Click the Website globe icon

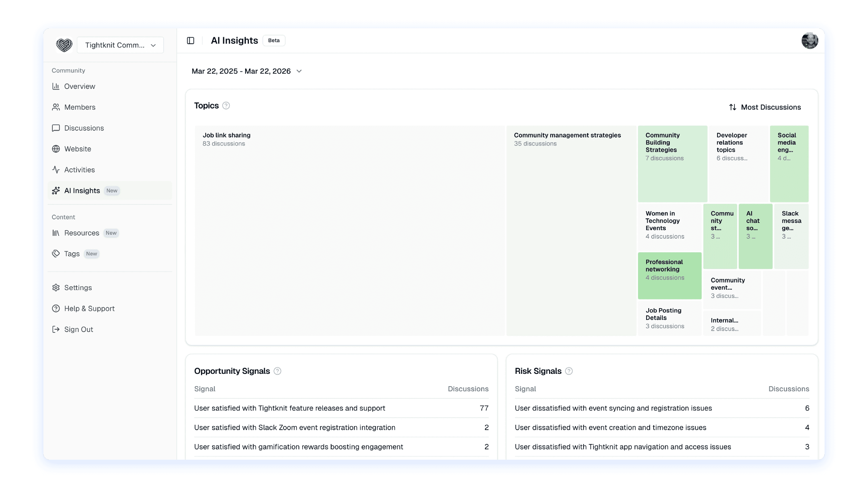[56, 149]
